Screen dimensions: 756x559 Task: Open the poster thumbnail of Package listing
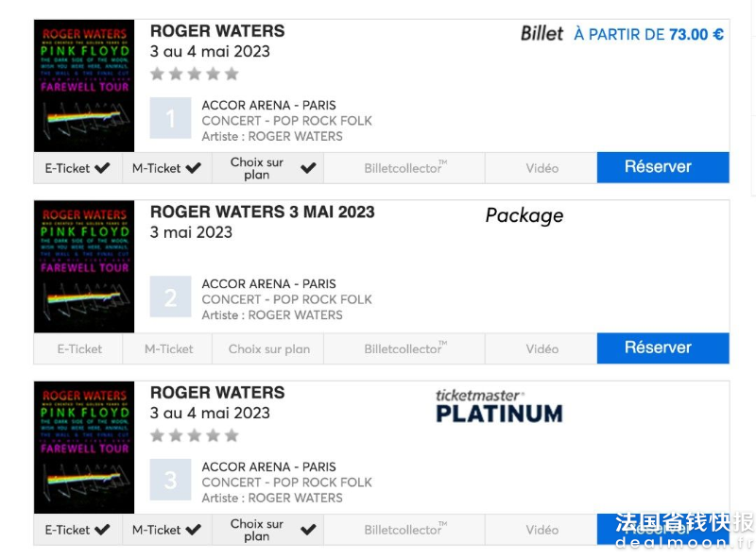[84, 266]
